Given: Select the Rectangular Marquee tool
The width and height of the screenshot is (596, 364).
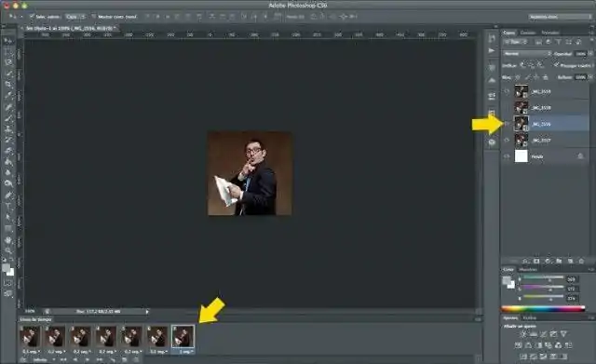Looking at the screenshot, I should (8, 51).
